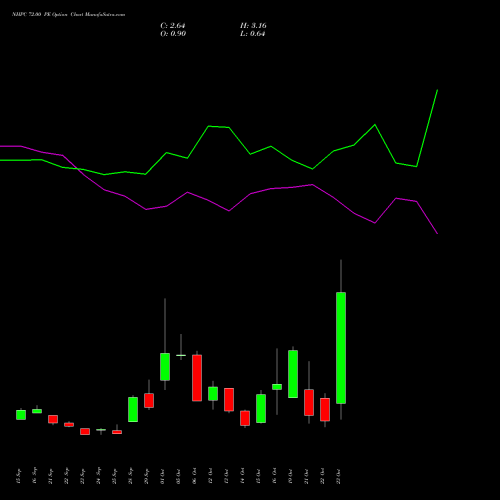Click the tallest green candlestick, last on the chart
Screen dimensions: 500x500
(341, 348)
